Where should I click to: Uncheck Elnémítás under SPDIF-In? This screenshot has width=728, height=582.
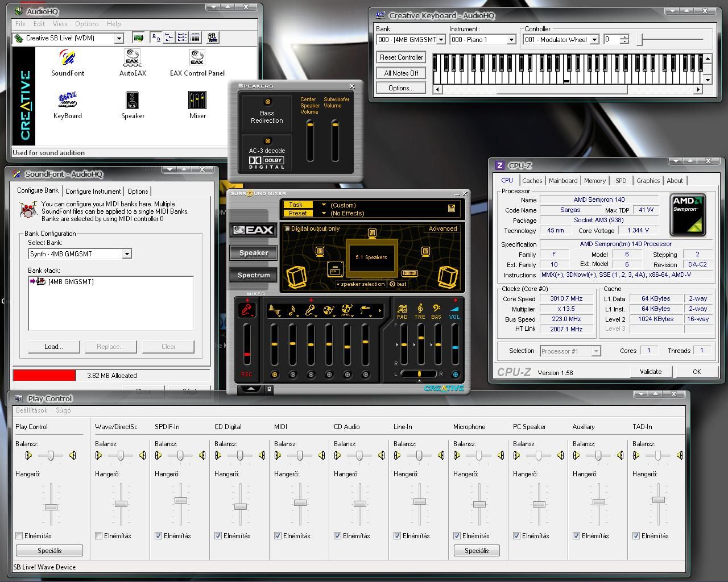point(159,536)
